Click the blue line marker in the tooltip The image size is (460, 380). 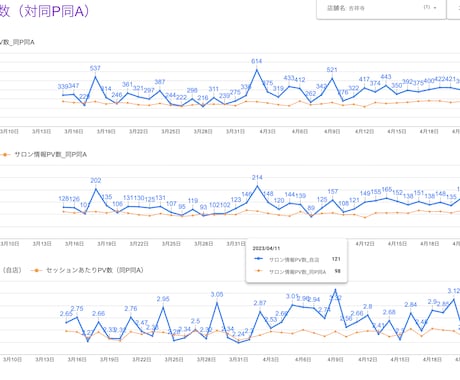259,259
